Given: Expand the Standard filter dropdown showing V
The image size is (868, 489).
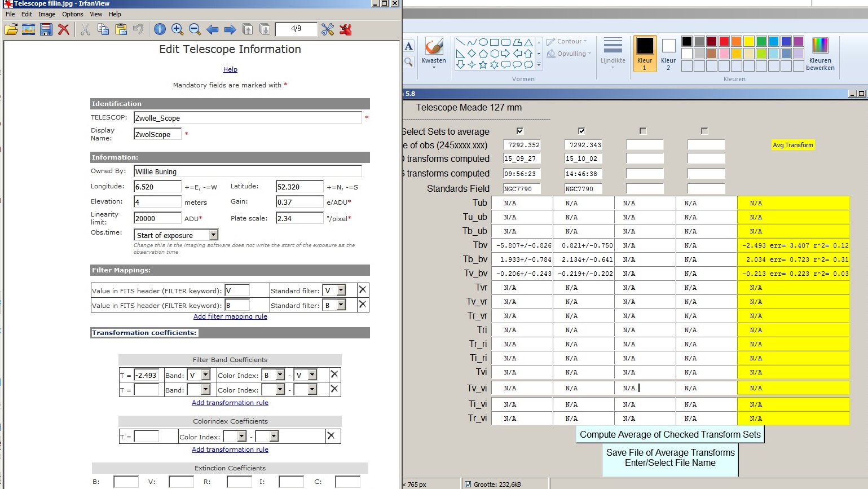Looking at the screenshot, I should [341, 290].
